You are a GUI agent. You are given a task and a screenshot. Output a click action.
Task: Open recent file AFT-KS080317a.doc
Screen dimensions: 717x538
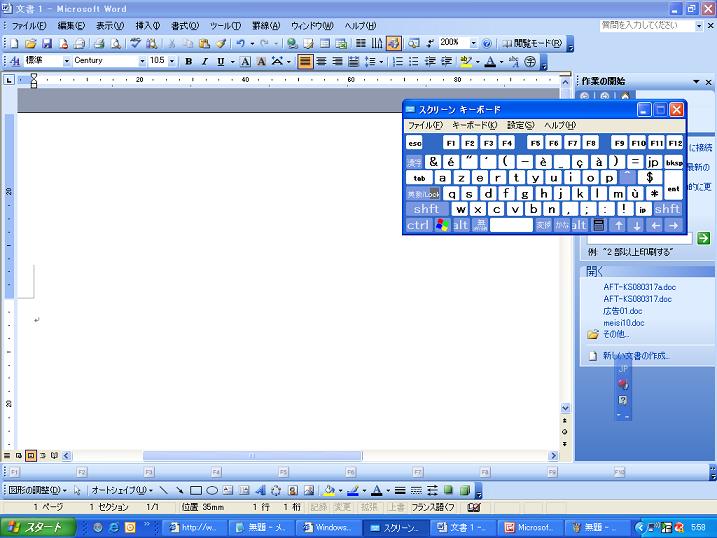pyautogui.click(x=639, y=287)
